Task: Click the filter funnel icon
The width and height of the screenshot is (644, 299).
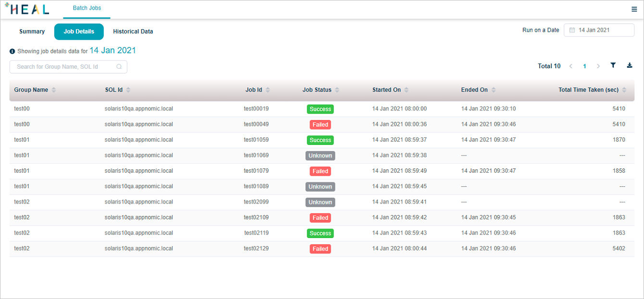Action: click(x=613, y=66)
